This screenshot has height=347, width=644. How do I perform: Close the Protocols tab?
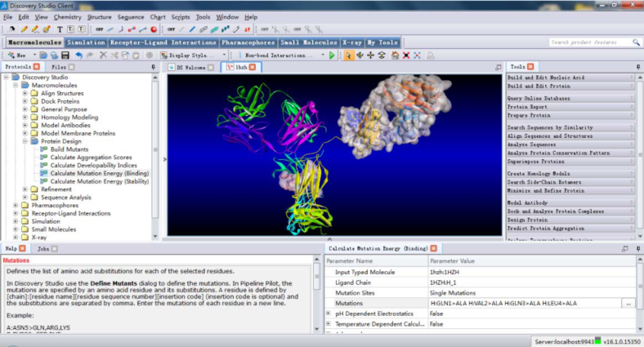(x=37, y=66)
